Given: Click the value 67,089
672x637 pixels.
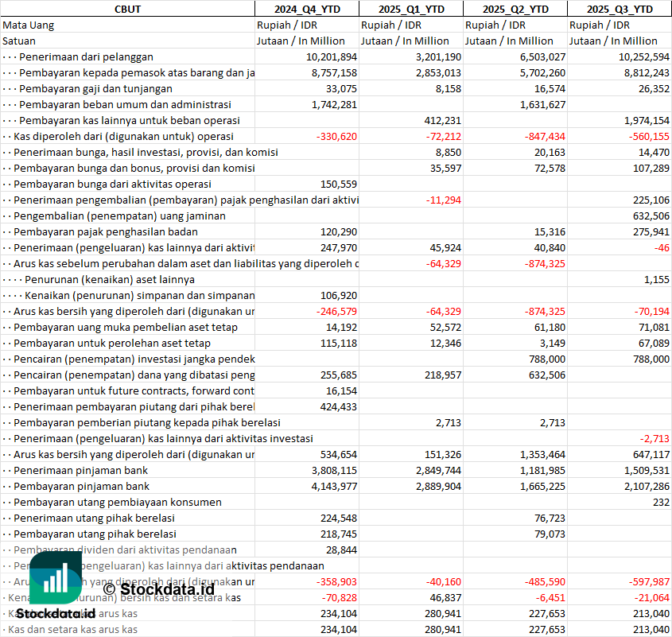Looking at the screenshot, I should pyautogui.click(x=654, y=344).
